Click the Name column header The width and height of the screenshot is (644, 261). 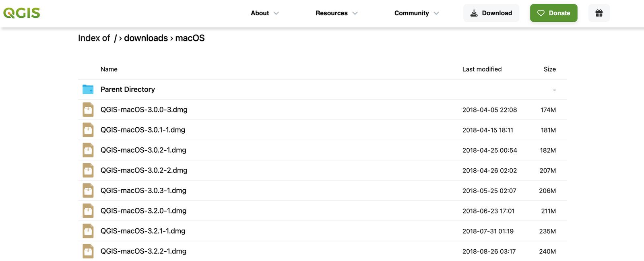tap(109, 69)
